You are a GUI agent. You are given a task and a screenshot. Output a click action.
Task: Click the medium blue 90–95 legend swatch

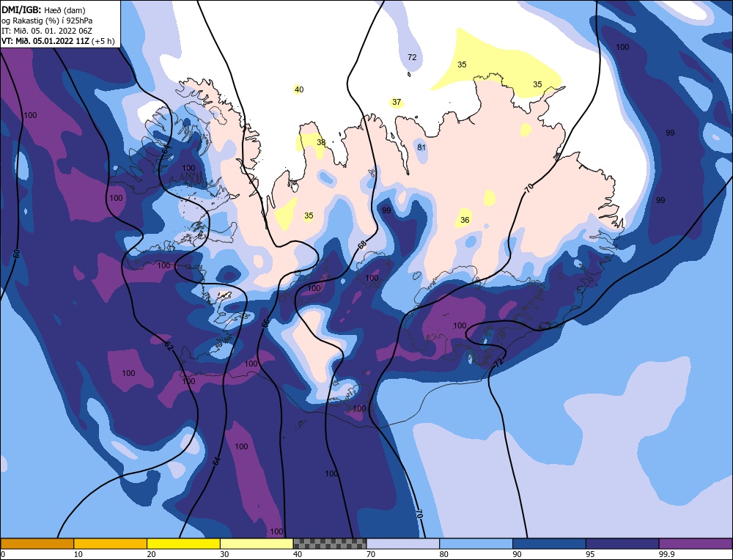tap(549, 544)
